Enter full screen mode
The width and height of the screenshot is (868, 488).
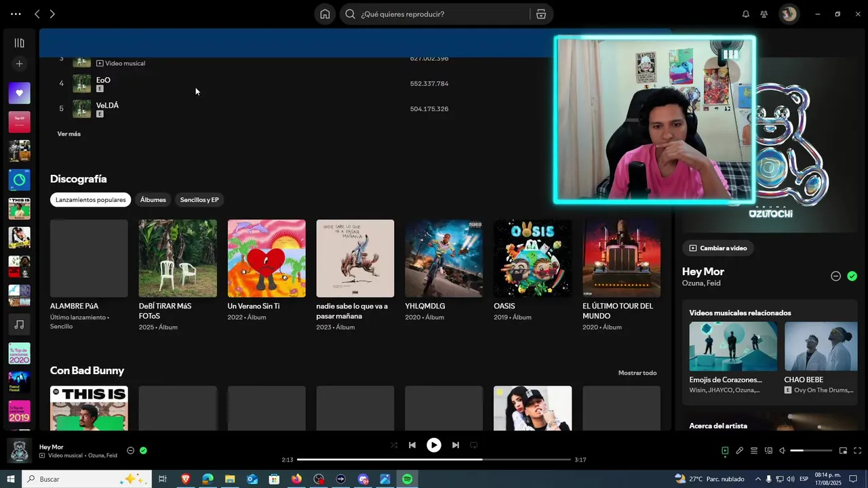(858, 451)
